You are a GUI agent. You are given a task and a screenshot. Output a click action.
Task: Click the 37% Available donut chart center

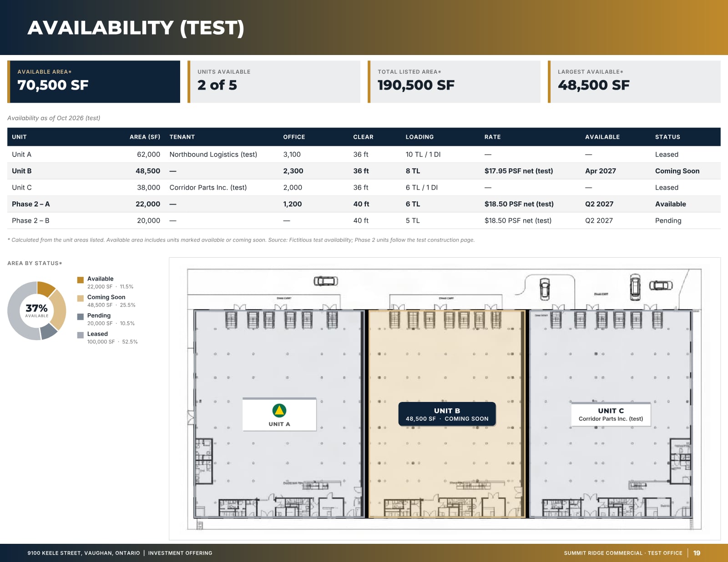point(37,311)
